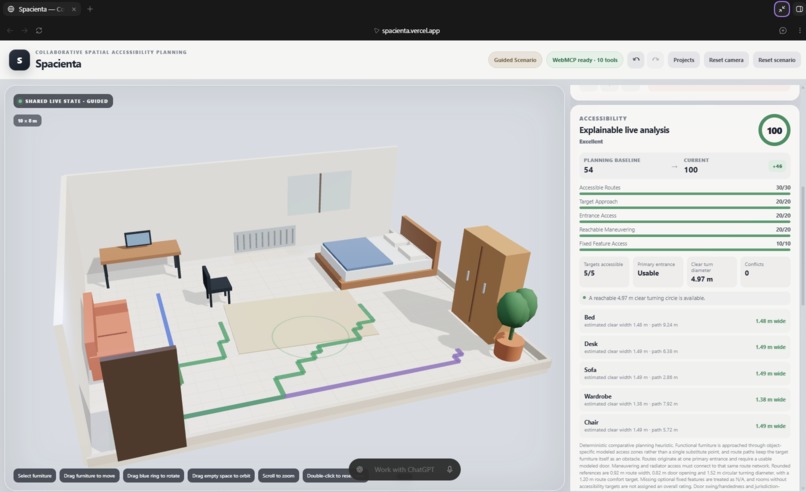The height and width of the screenshot is (492, 806).
Task: Click the Clear turn diameter 4.97 m card
Action: (x=712, y=272)
